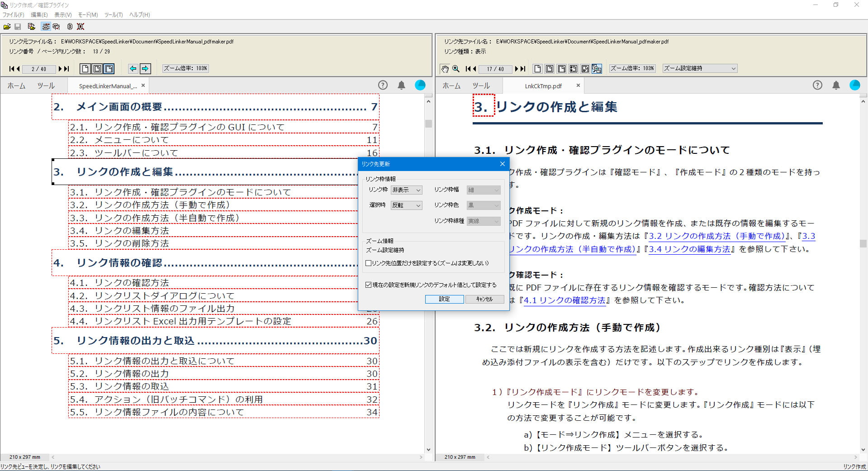
Task: Click the page icon with checkmark in right pane
Action: tap(585, 69)
